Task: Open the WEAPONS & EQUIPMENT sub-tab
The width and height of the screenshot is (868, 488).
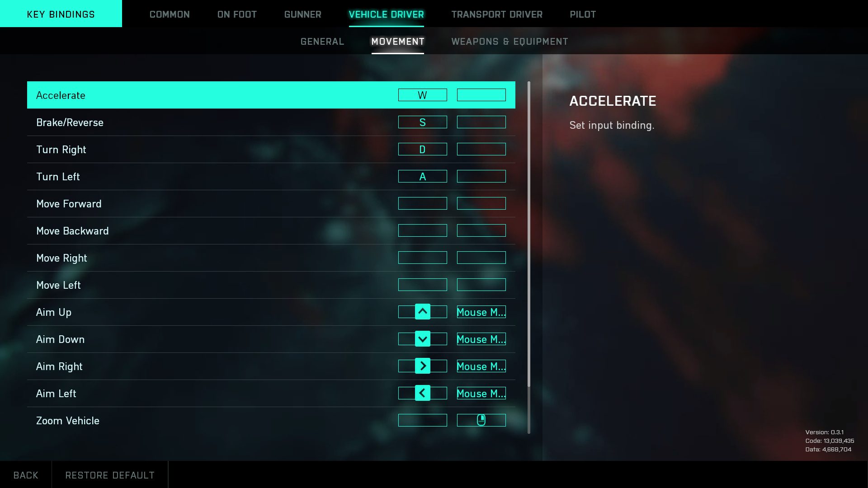Action: pos(509,41)
